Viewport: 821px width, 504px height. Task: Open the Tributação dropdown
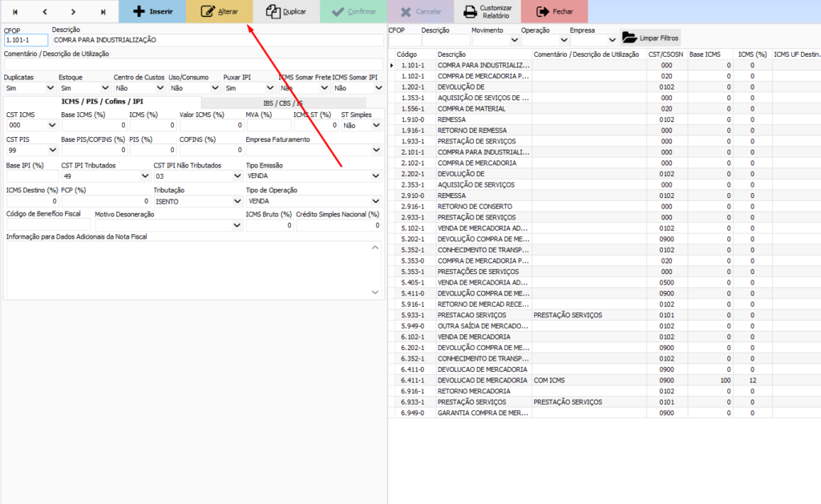237,201
